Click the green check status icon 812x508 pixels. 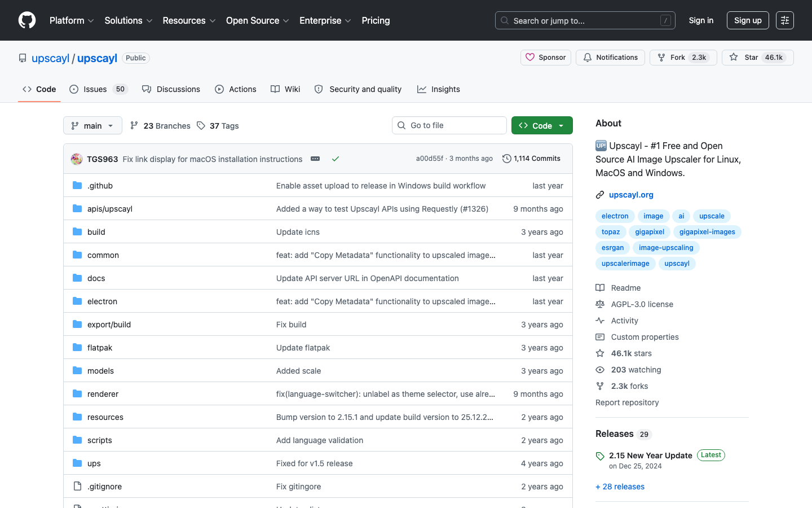point(336,159)
